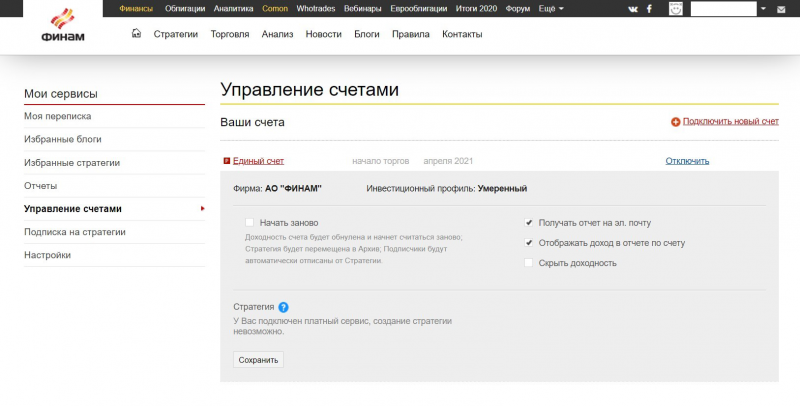800x406 pixels.
Task: Click the username field in header
Action: pos(723,8)
